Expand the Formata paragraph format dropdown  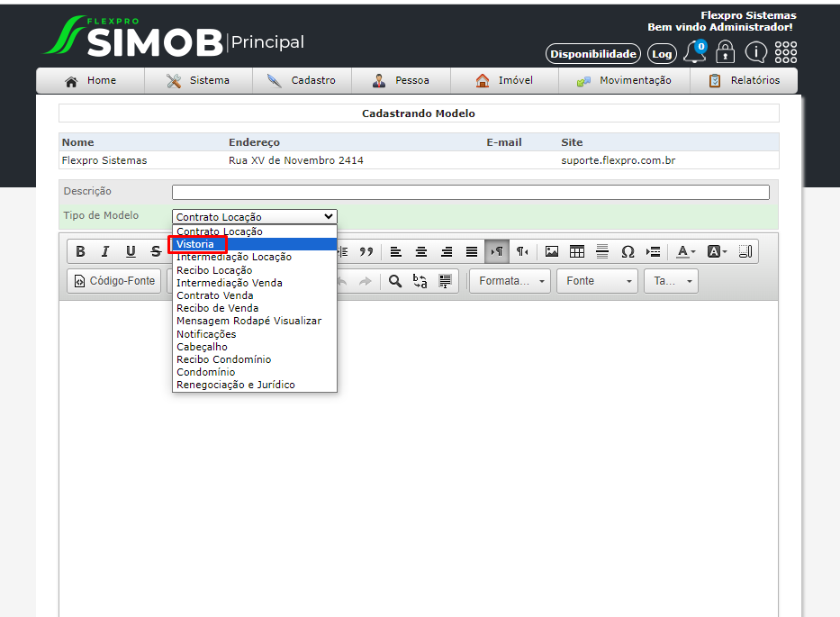point(510,281)
